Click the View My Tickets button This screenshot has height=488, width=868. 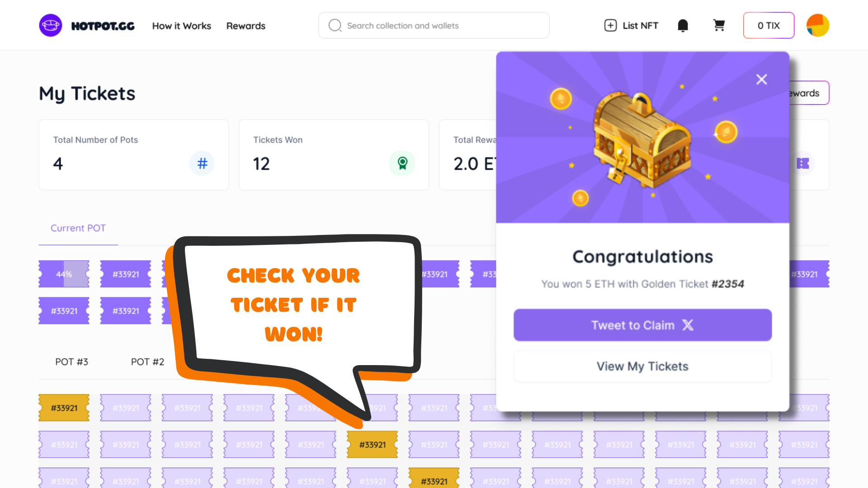click(x=642, y=366)
